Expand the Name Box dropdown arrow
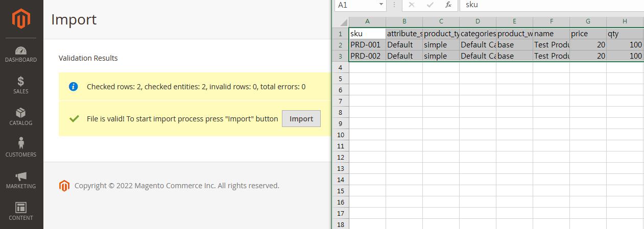 [x=381, y=5]
